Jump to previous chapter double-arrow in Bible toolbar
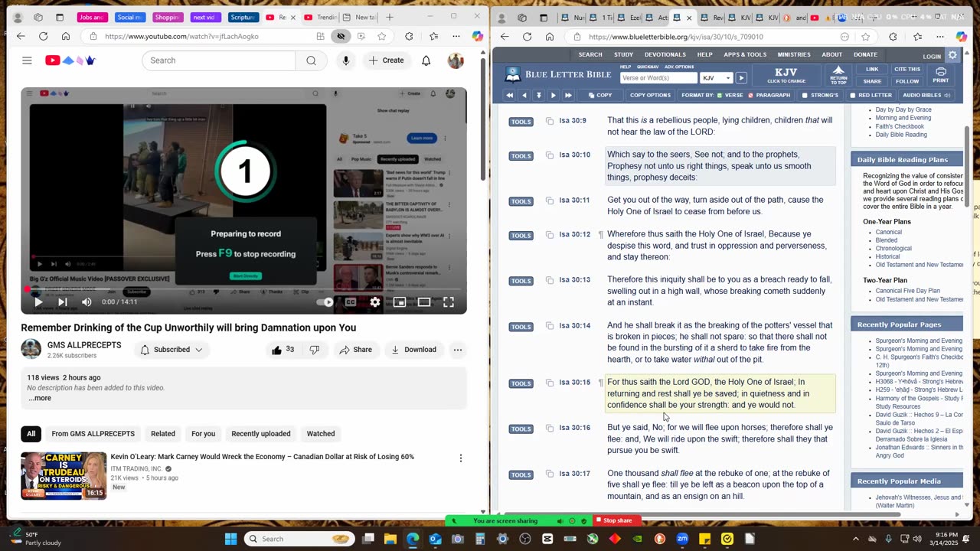980x551 pixels. click(509, 96)
